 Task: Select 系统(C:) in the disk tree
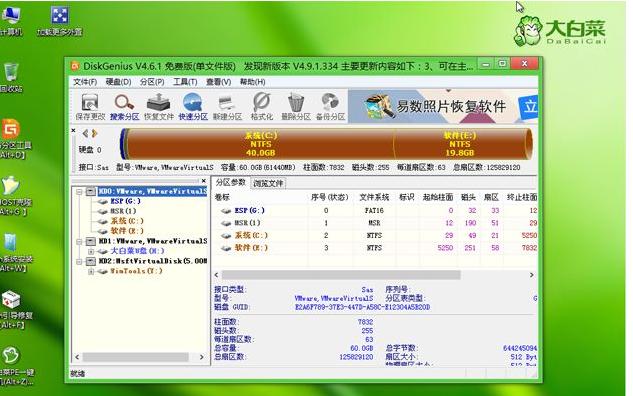pyautogui.click(x=127, y=221)
